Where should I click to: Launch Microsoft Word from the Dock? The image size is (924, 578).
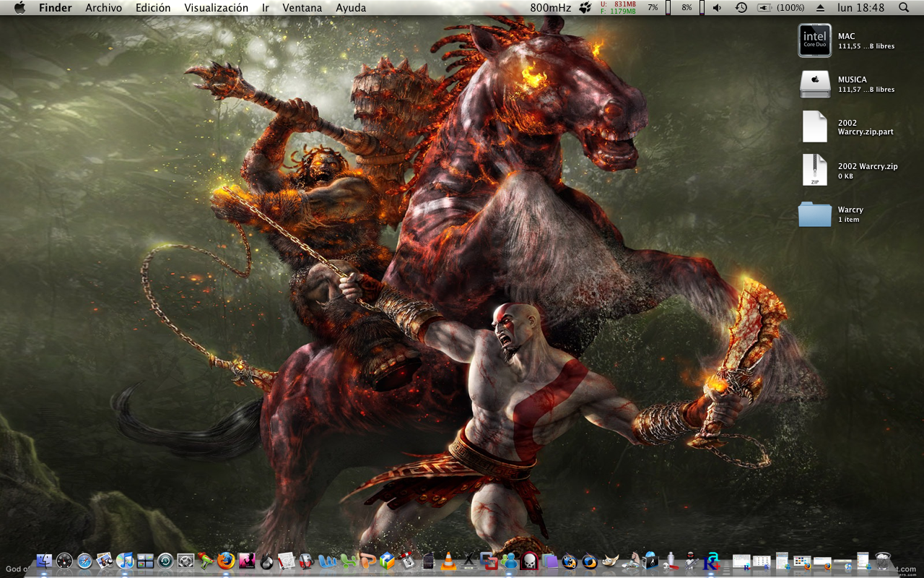(x=327, y=561)
